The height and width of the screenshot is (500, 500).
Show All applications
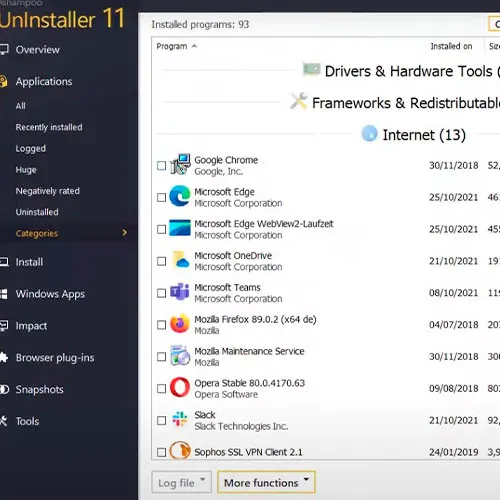coord(20,106)
